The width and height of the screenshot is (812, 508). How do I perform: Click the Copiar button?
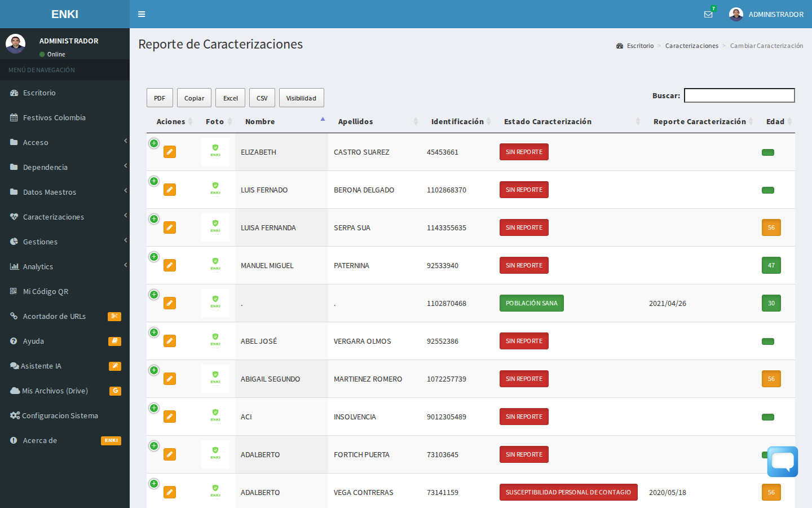194,98
